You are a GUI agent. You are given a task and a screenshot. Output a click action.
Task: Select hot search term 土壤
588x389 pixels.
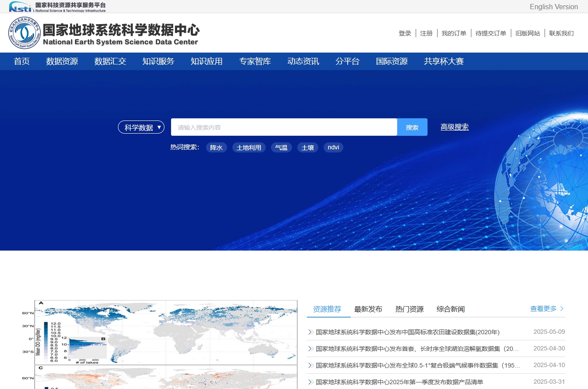click(308, 148)
